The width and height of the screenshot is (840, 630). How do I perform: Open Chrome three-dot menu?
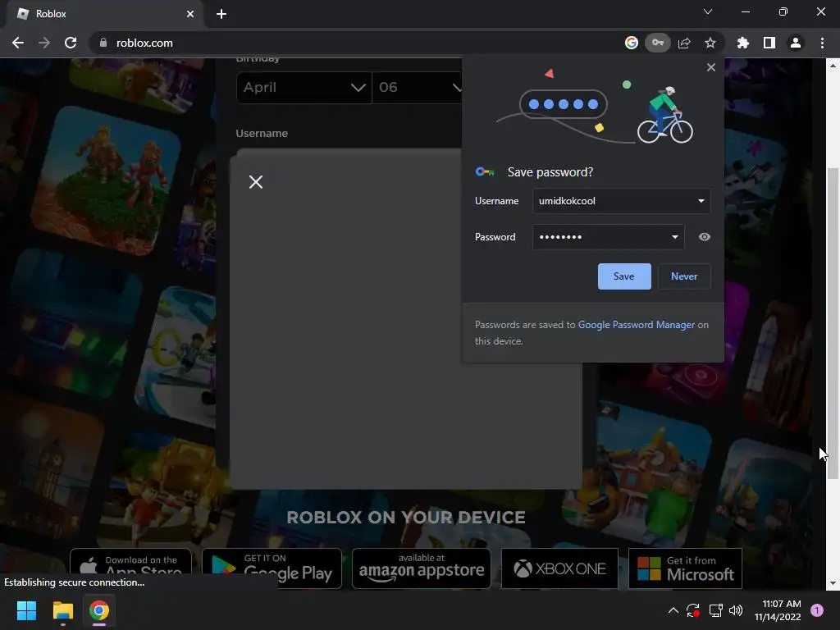tap(822, 43)
